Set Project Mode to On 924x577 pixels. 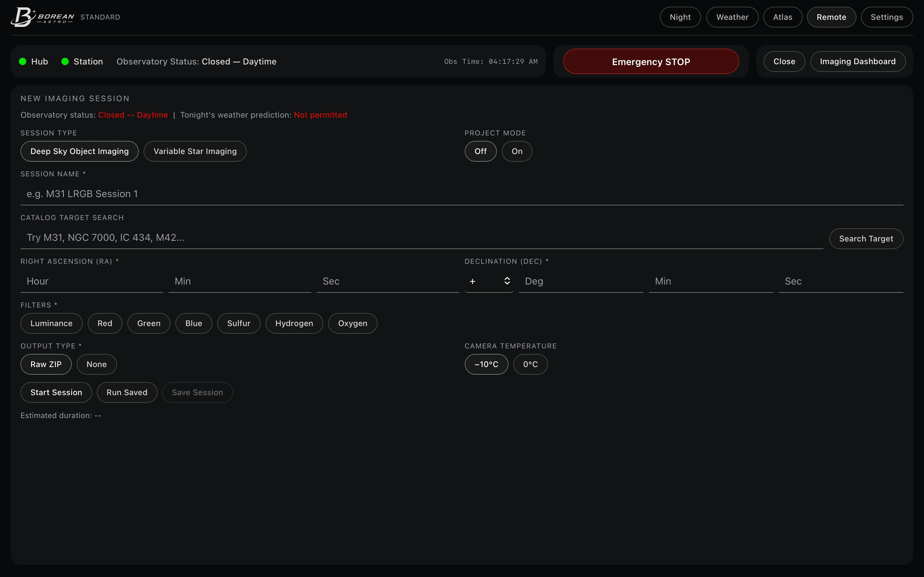517,152
